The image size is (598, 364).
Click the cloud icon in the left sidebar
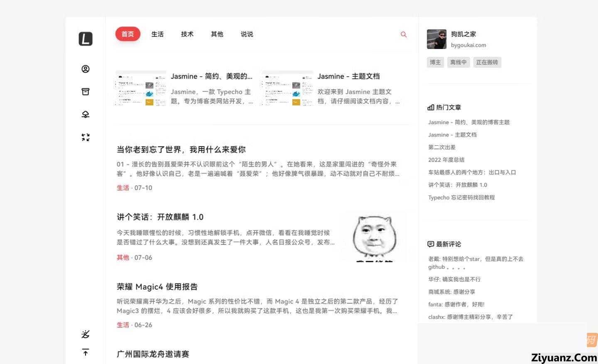[x=86, y=115]
